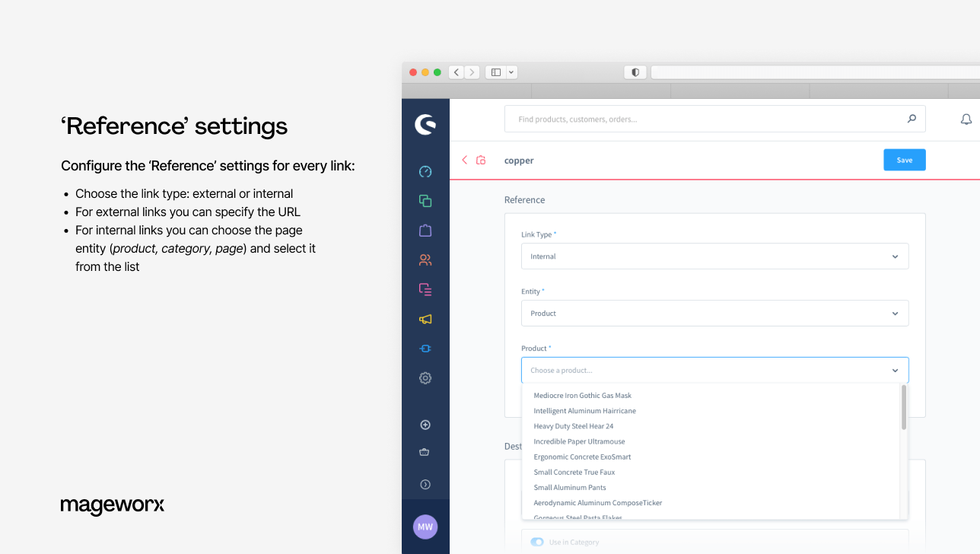The width and height of the screenshot is (980, 554).
Task: Open the Choose a product dropdown
Action: click(714, 370)
